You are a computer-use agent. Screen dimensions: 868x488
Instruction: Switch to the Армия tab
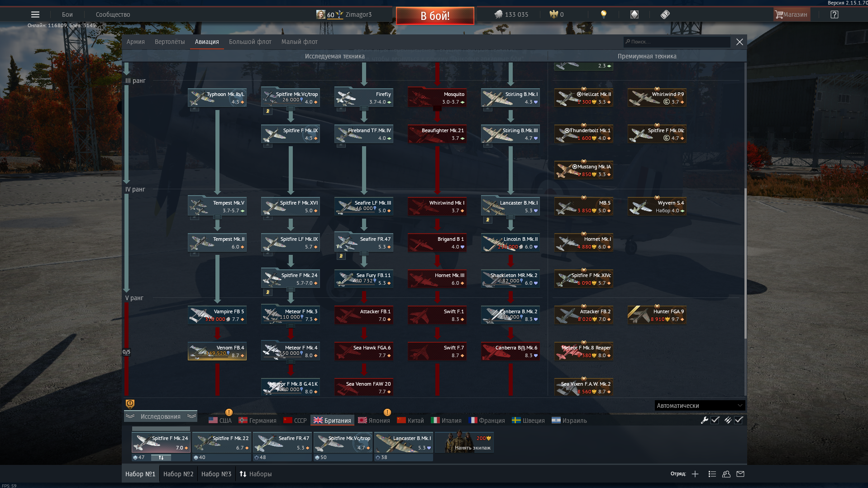135,42
